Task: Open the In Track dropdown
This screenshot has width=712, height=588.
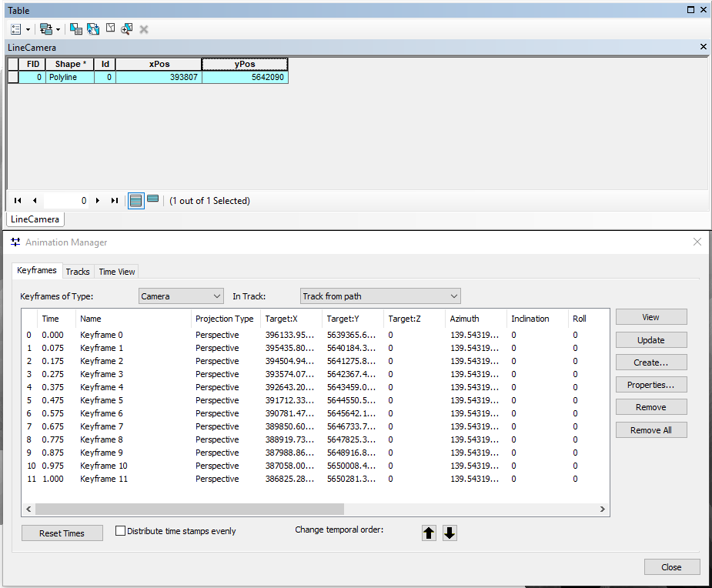Action: (380, 296)
